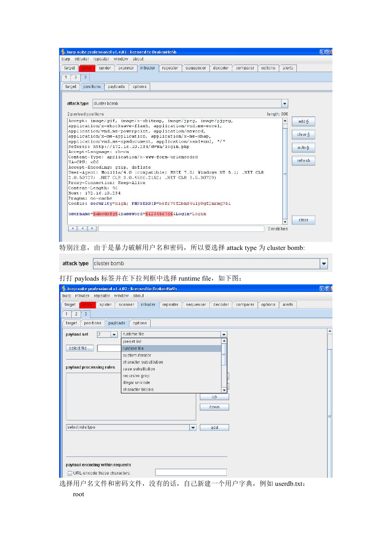Choose case substitution in the payload list
392x554 pixels.
point(171,369)
